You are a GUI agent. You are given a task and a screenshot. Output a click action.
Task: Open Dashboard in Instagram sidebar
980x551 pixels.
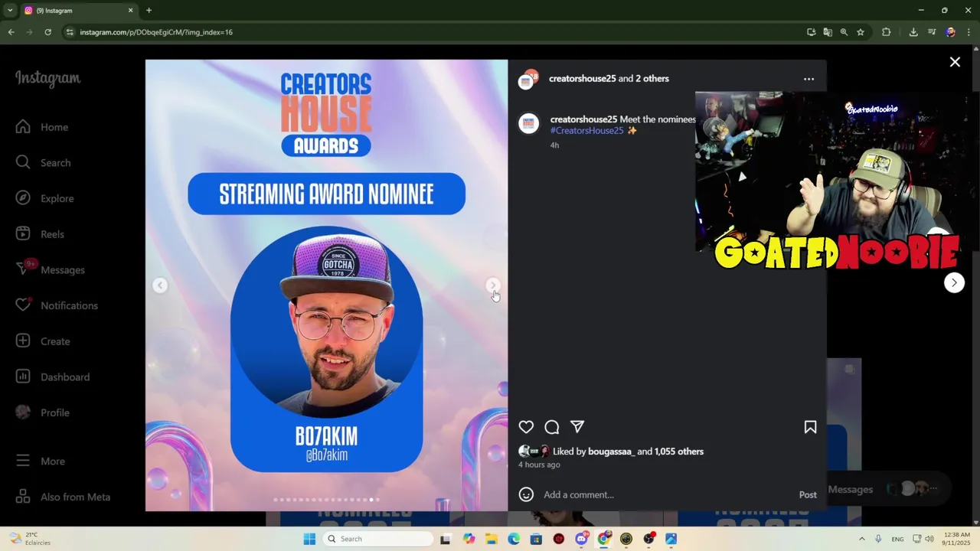point(52,377)
